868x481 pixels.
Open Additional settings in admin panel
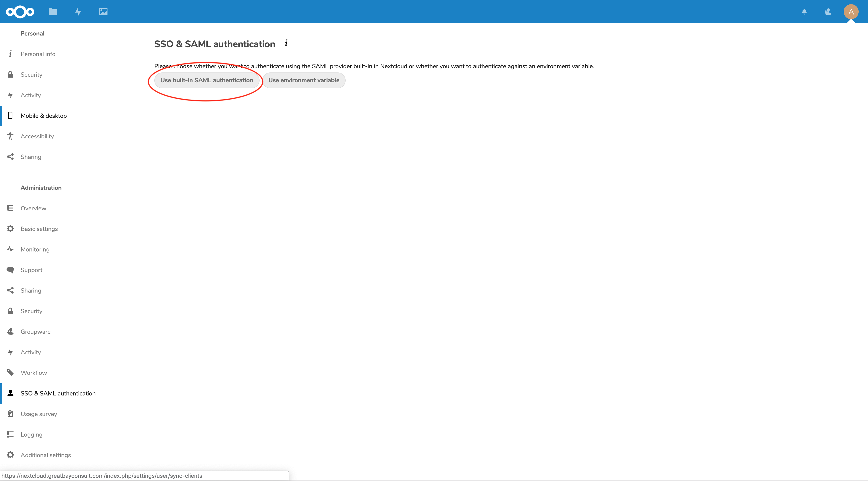pyautogui.click(x=46, y=455)
